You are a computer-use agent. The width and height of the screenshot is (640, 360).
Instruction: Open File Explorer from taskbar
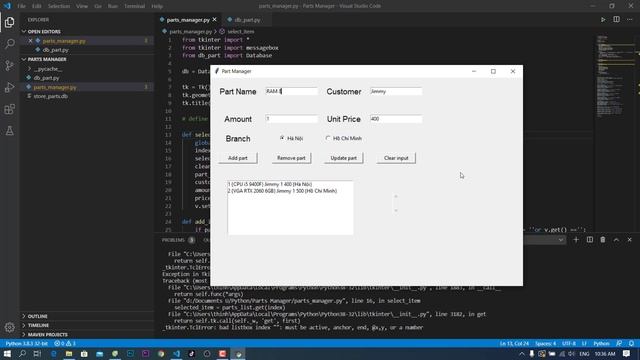69,353
